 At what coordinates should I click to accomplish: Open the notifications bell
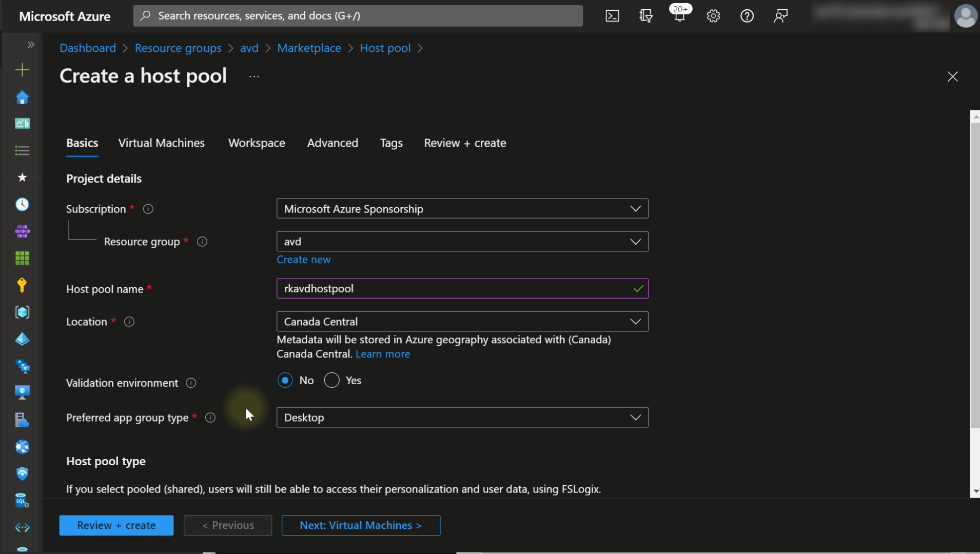(x=679, y=16)
